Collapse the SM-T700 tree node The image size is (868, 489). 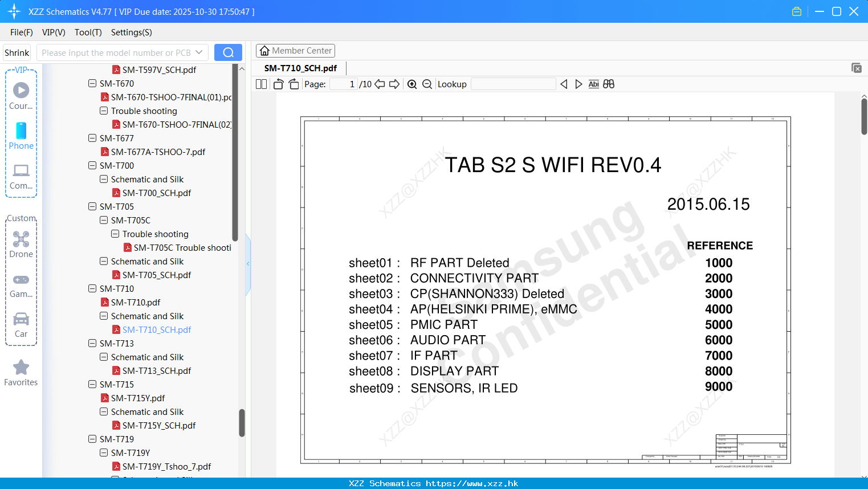pyautogui.click(x=92, y=165)
